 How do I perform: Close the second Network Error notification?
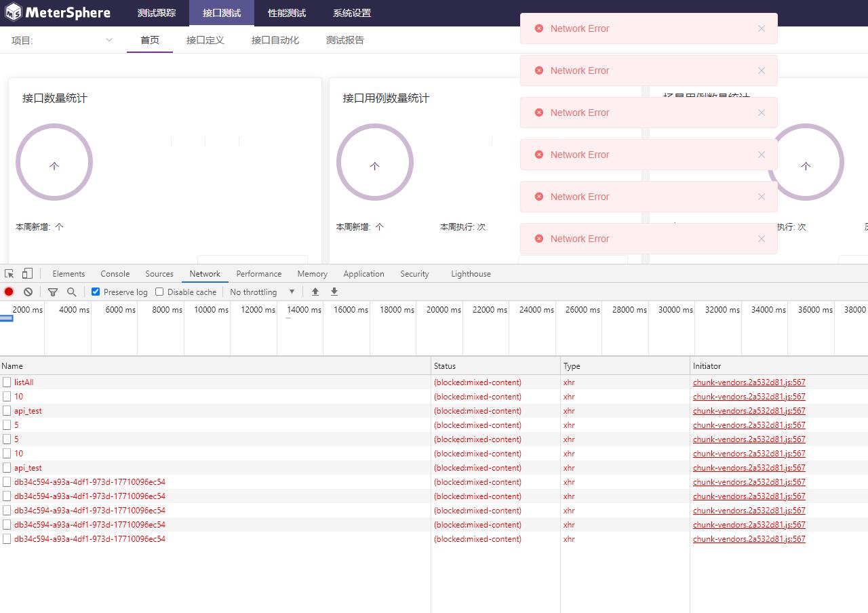coord(762,71)
